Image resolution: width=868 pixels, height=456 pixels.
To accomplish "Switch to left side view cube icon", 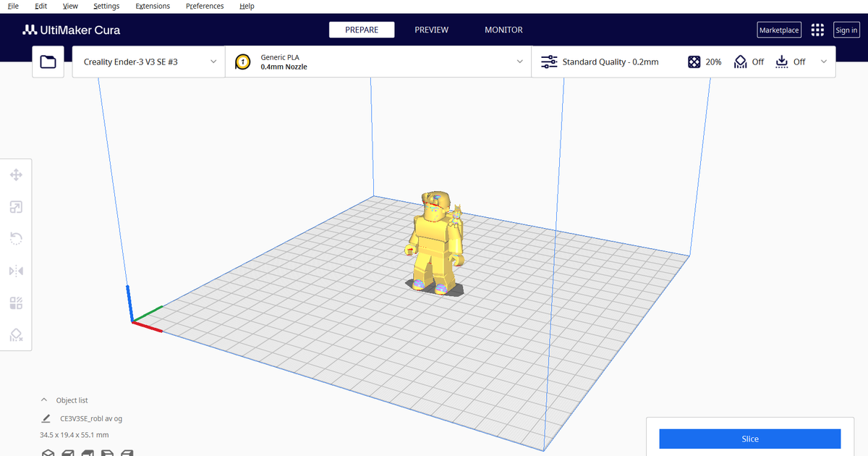I will click(106, 453).
